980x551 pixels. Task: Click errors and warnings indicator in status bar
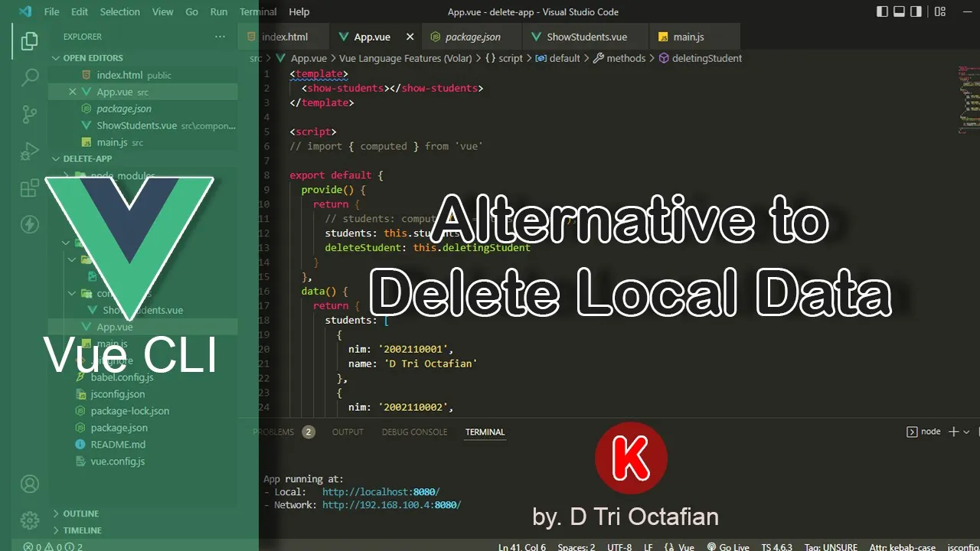52,546
